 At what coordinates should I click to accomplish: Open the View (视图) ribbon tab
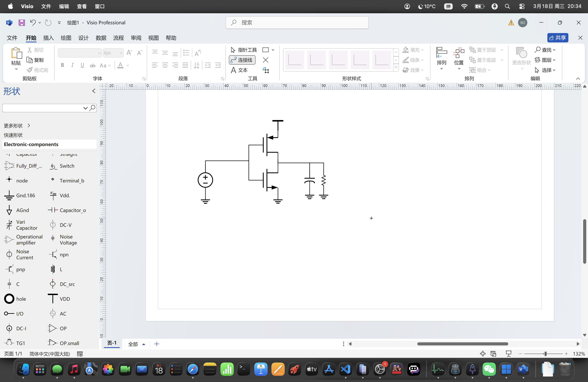coord(153,38)
